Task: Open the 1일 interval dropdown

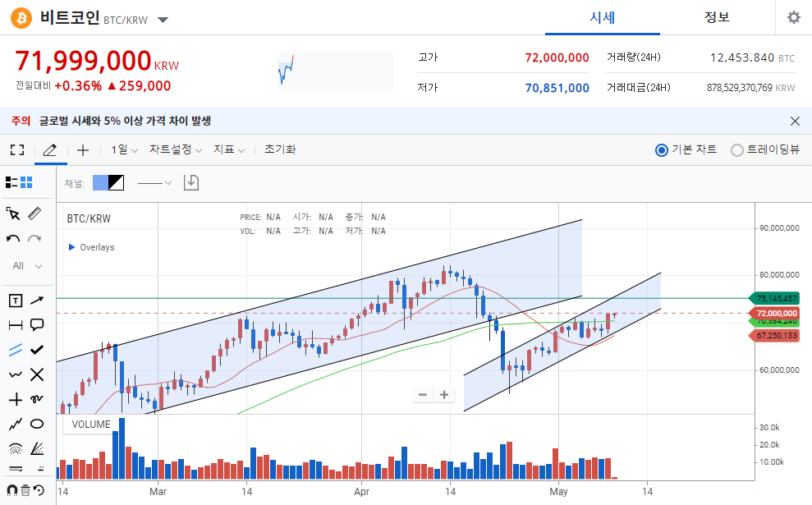Action: tap(124, 149)
